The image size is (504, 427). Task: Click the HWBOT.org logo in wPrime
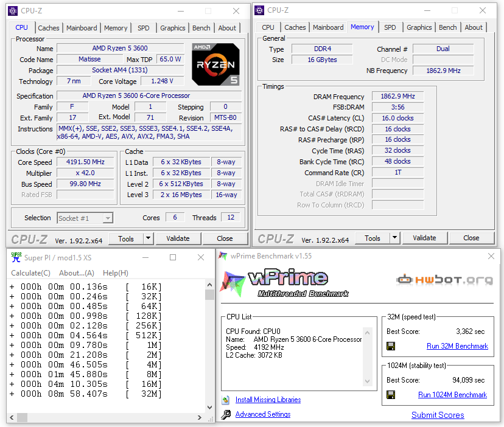click(445, 280)
